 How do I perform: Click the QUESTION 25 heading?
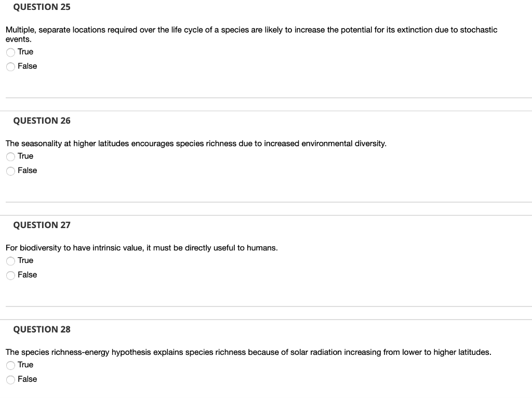pos(42,7)
